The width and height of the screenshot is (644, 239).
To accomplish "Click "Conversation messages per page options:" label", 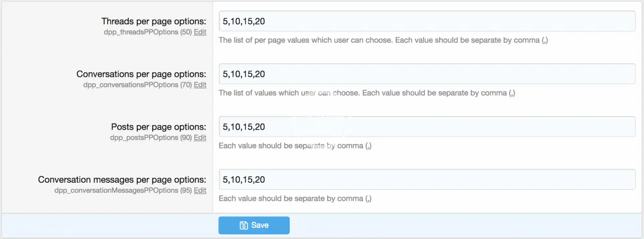I will point(122,180).
